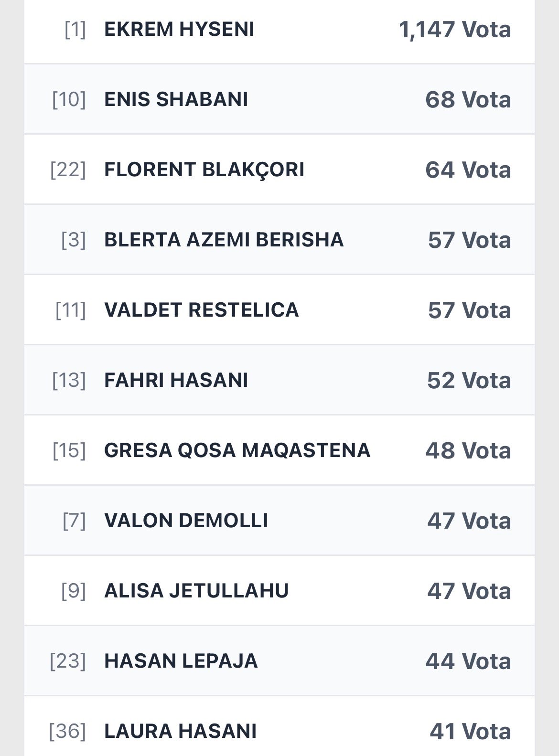Click the 64 Vota result
The height and width of the screenshot is (756, 559).
tap(468, 170)
